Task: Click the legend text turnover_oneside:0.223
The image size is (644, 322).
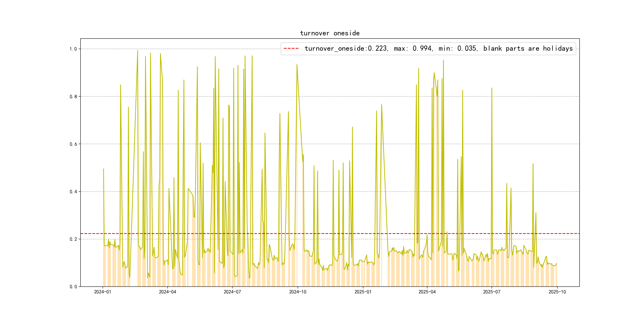Action: point(346,48)
